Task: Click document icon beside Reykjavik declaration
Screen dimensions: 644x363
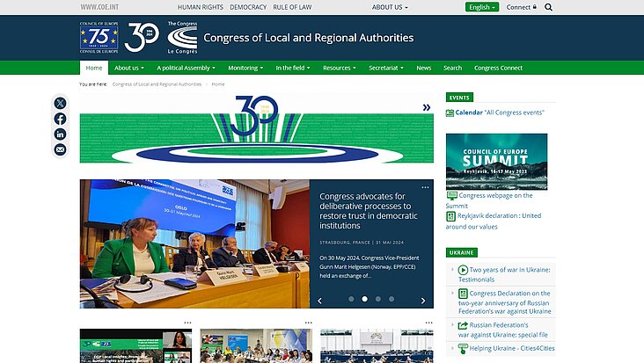Action: click(451, 216)
